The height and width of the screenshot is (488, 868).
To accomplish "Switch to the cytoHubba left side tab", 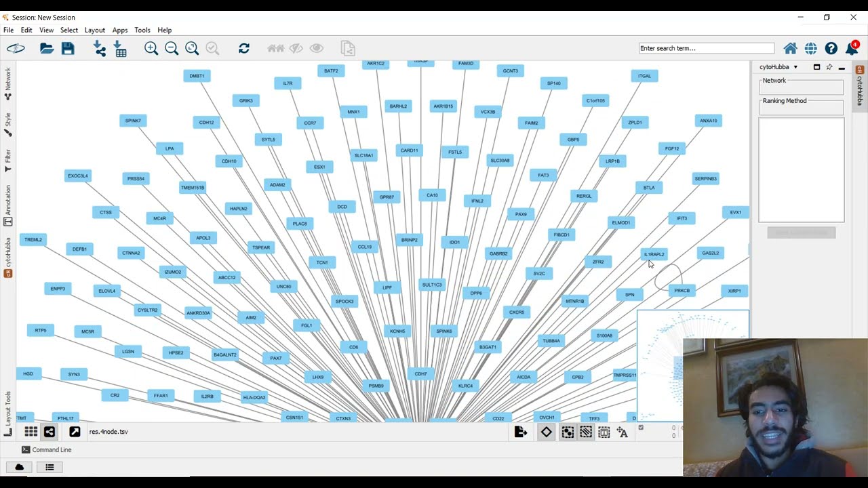I will coord(7,257).
